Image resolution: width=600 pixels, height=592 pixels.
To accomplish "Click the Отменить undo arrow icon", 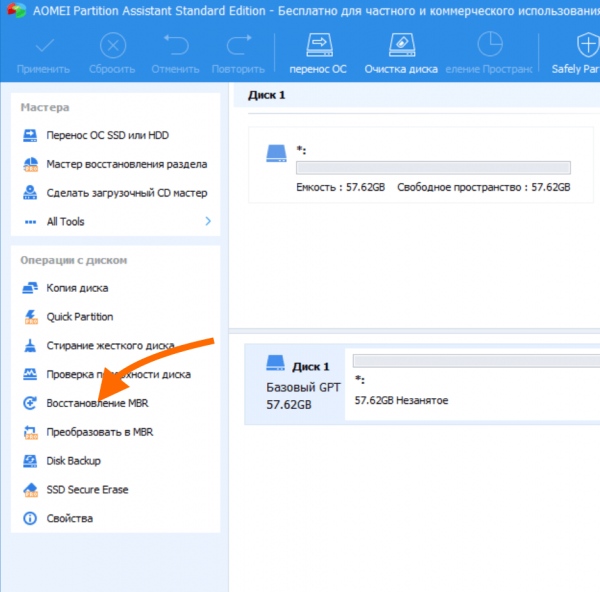I will tap(176, 45).
